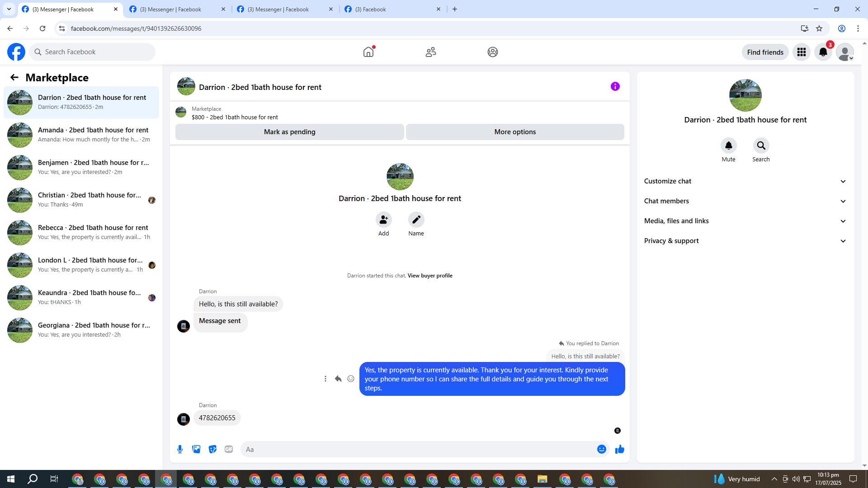Go back to the previous page
Viewport: 868px width, 488px height.
10,28
